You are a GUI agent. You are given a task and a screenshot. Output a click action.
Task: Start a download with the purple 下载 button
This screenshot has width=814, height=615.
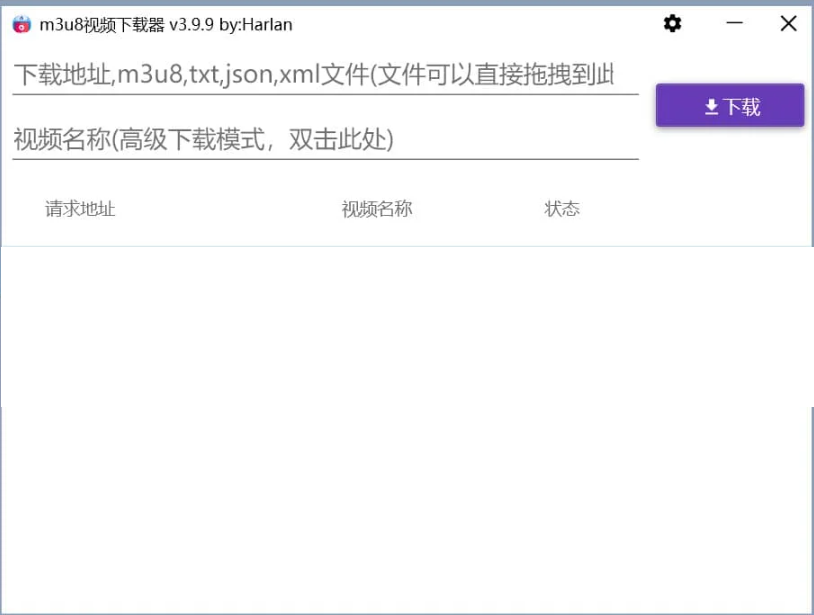tap(729, 105)
